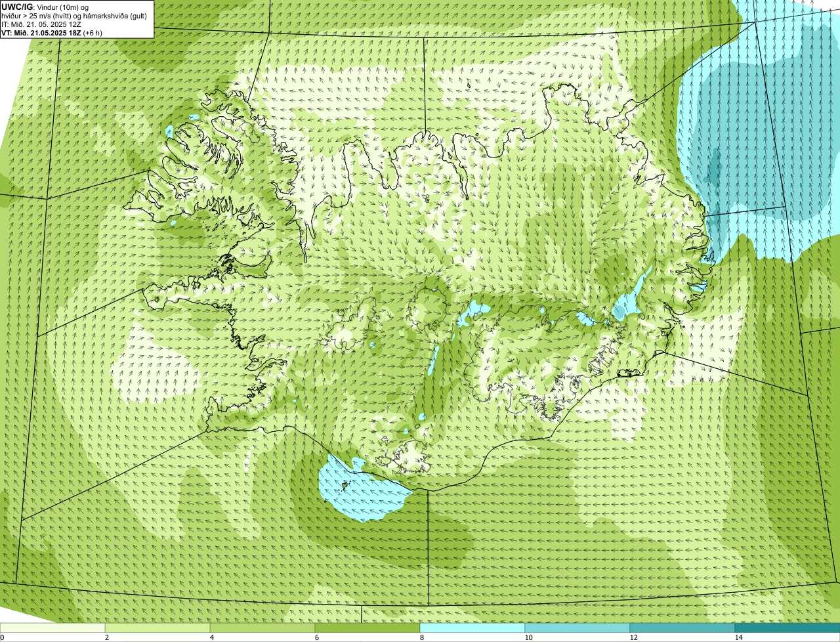Image resolution: width=840 pixels, height=642 pixels.
Task: Click the legend value label "14"
Action: pos(738,637)
